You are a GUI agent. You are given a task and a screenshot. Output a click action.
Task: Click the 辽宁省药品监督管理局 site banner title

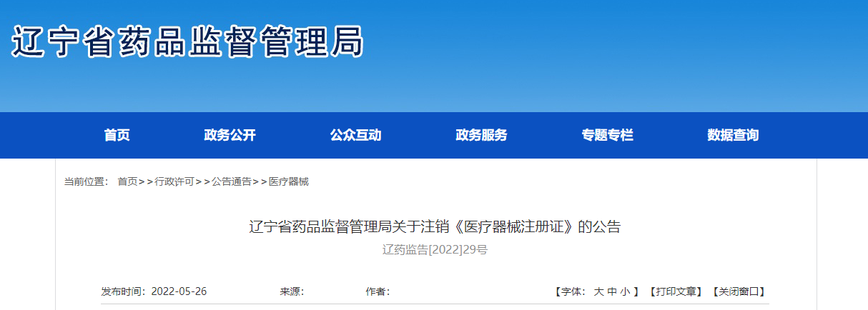188,42
